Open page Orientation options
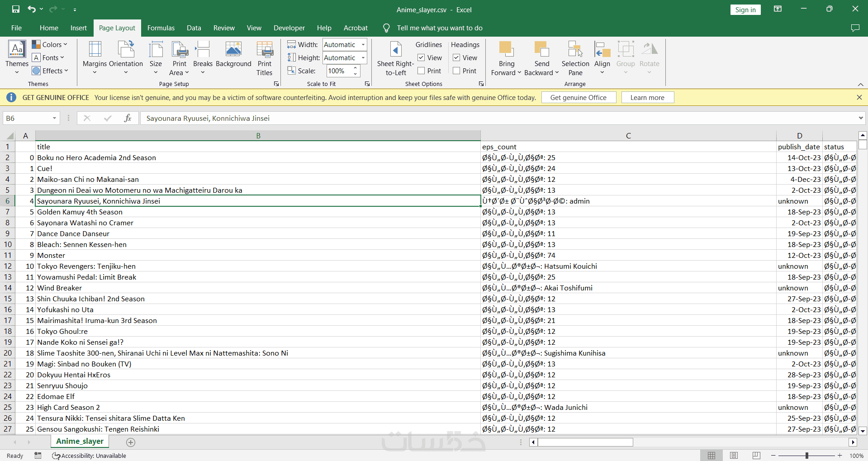 coord(126,58)
